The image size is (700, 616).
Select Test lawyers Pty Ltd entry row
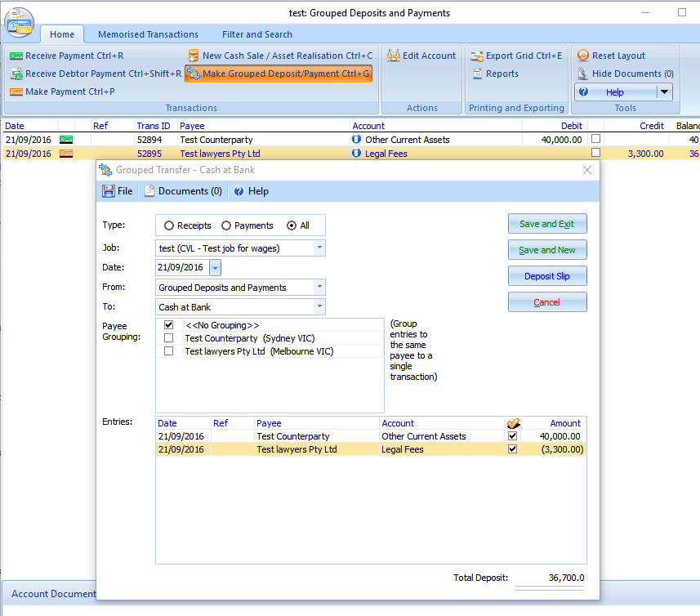296,449
